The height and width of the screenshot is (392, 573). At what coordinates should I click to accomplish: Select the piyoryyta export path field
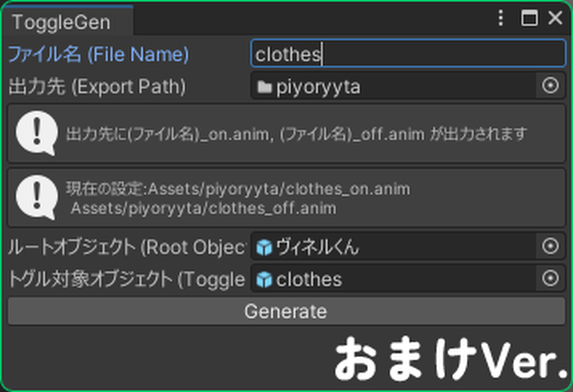tap(394, 86)
